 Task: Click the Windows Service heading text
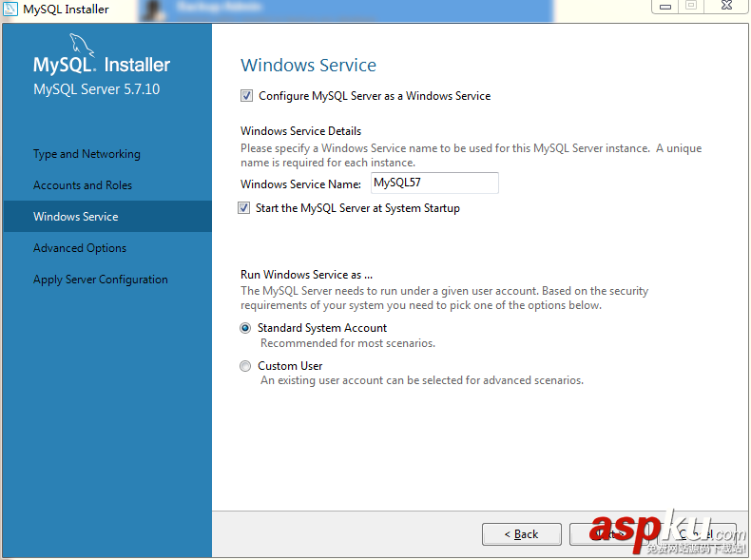click(x=308, y=66)
